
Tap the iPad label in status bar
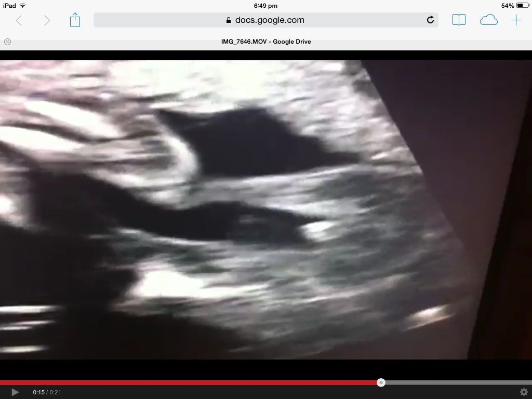[9, 5]
